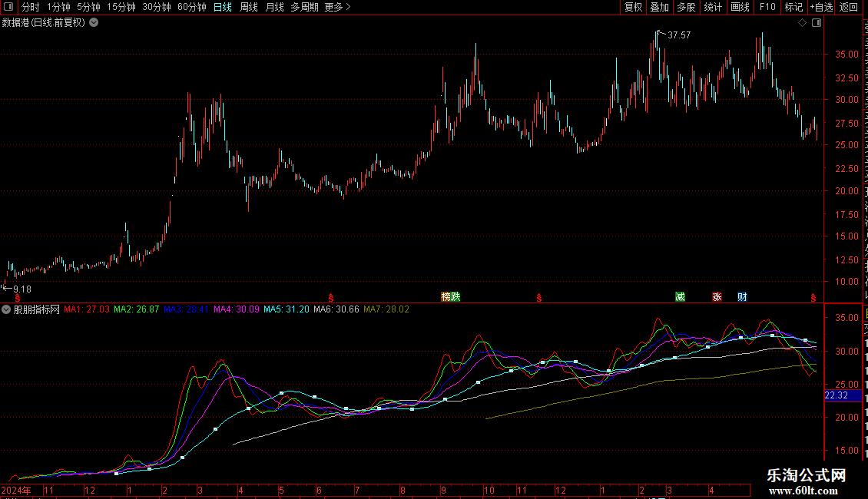This screenshot has height=499, width=868.
Task: Open the 多股 multi-stock view
Action: click(x=686, y=7)
